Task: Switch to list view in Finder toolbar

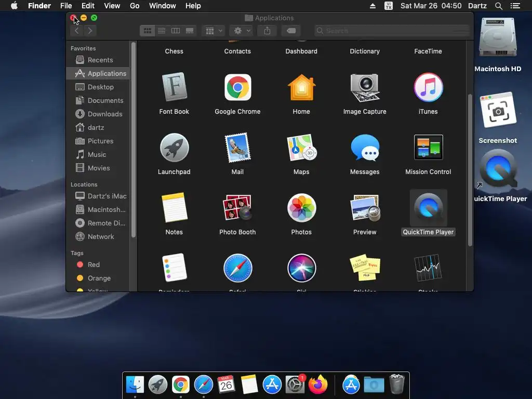Action: coord(162,31)
